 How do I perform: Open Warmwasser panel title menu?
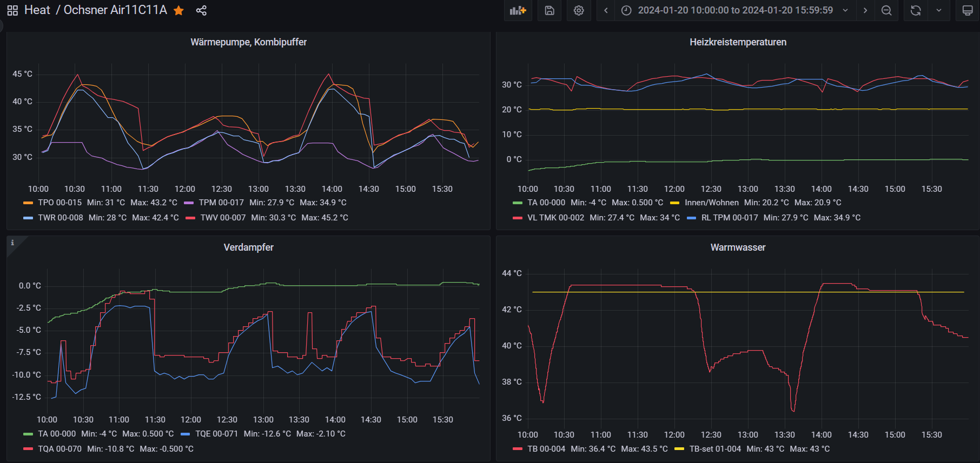click(738, 247)
